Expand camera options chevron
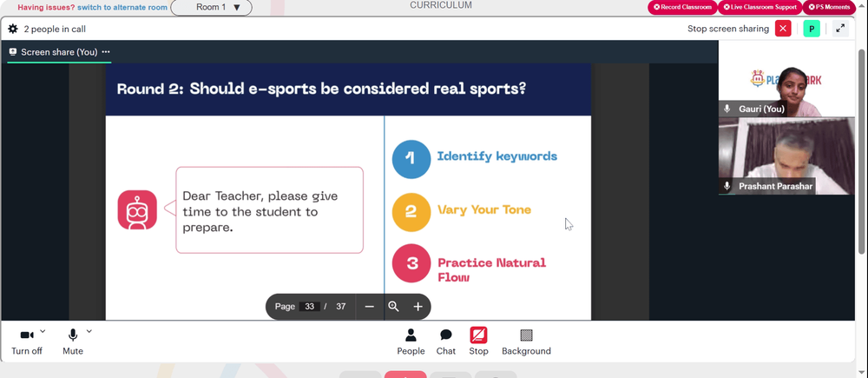The image size is (868, 378). pyautogui.click(x=43, y=331)
